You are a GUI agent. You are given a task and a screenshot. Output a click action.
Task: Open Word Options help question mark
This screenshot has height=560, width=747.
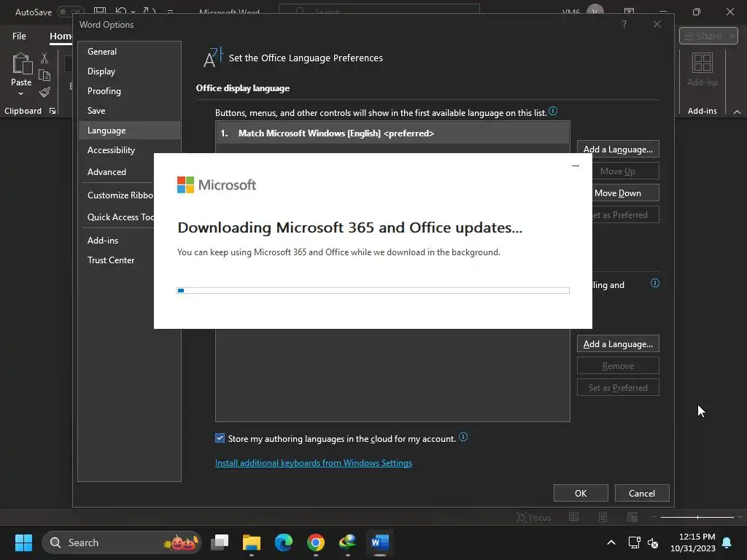[x=624, y=24]
